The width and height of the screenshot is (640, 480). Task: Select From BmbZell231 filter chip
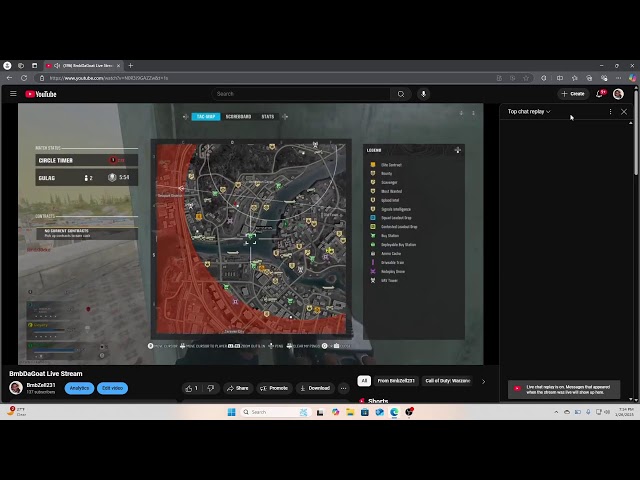[396, 381]
